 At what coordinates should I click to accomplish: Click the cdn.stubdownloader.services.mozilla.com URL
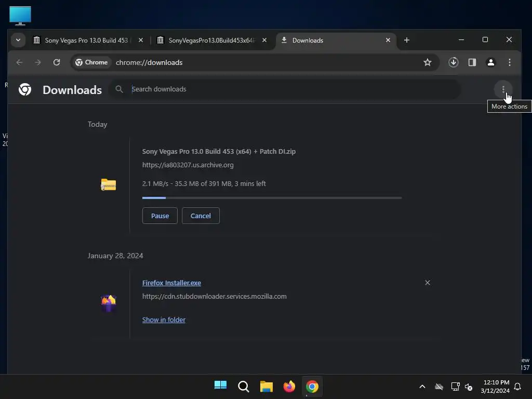tap(215, 297)
